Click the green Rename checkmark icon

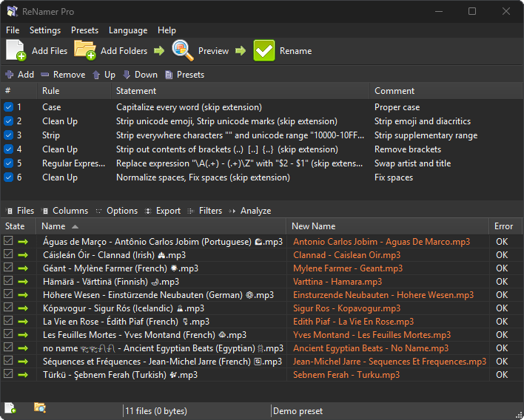click(x=264, y=50)
